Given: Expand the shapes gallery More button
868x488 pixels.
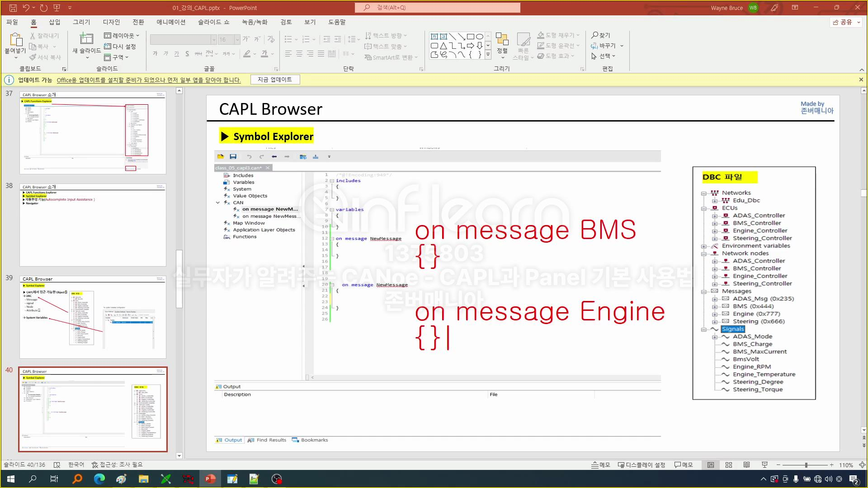Looking at the screenshot, I should tap(488, 55).
